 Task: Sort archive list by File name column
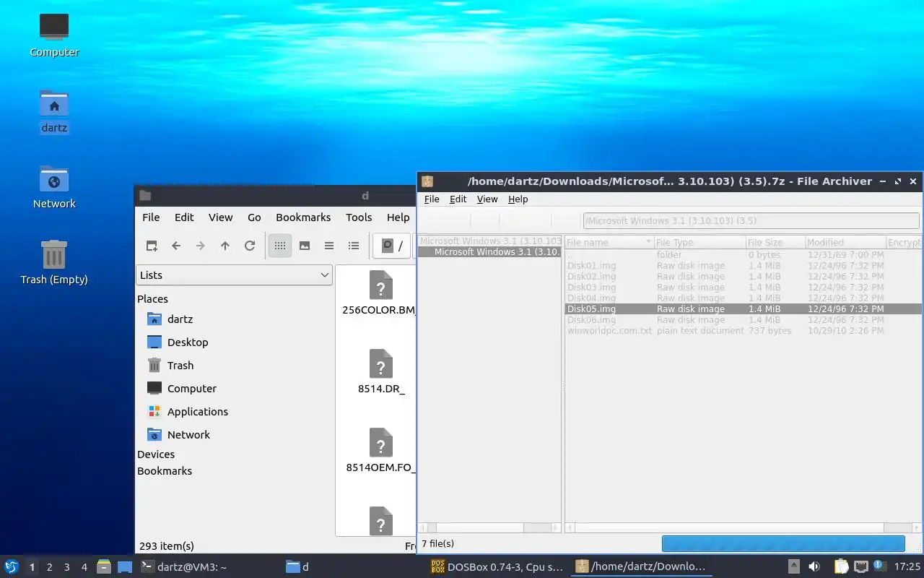(609, 243)
